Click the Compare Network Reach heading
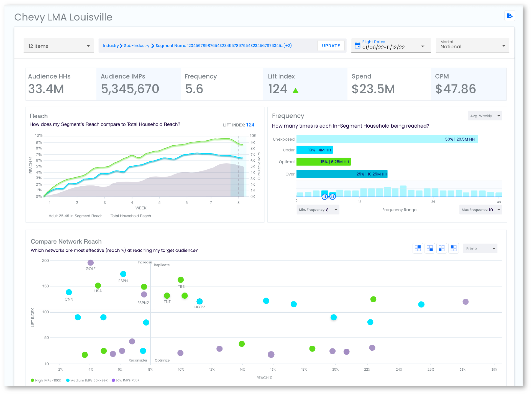Viewport: 532px width, 395px height. [66, 241]
